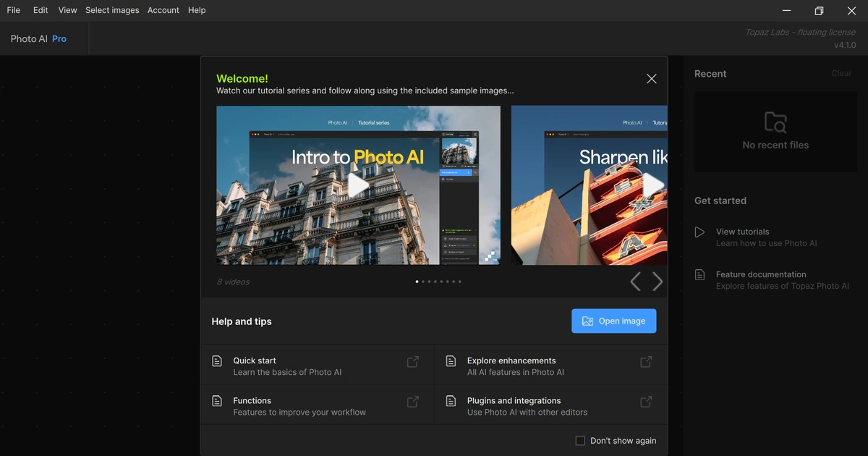The height and width of the screenshot is (456, 868).
Task: Show next tutorial video with right chevron
Action: click(x=658, y=282)
